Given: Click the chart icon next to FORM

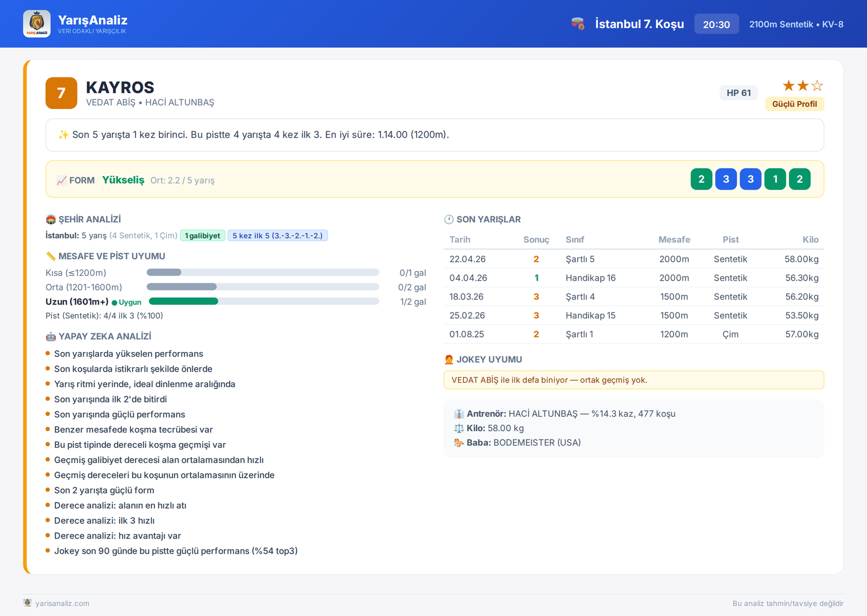Looking at the screenshot, I should click(x=62, y=180).
